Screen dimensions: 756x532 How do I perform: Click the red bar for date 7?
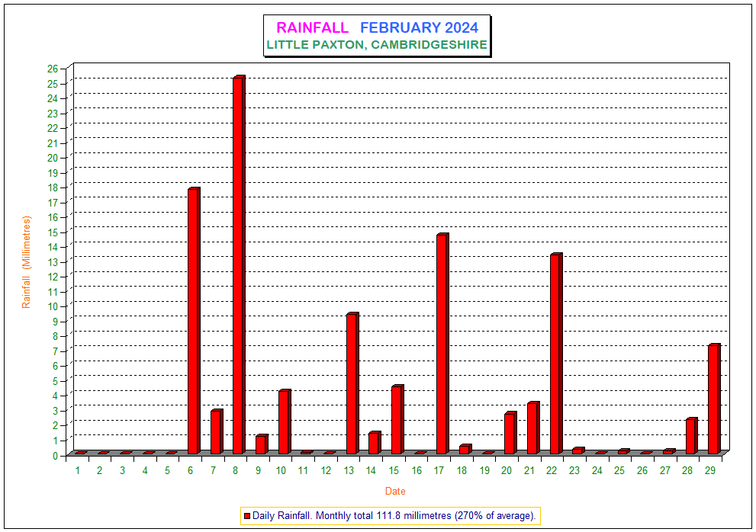[217, 431]
